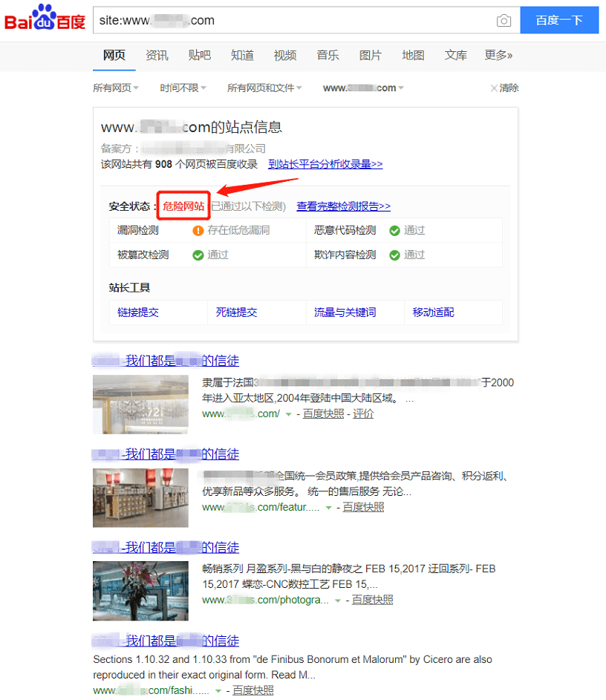Click third result flower thumbnail
This screenshot has height=700, width=606.
coord(140,591)
